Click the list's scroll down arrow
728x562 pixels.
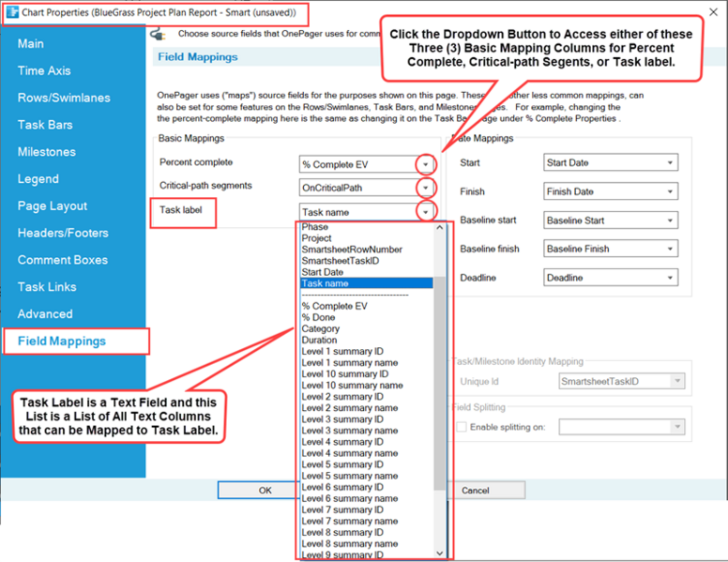(x=439, y=553)
